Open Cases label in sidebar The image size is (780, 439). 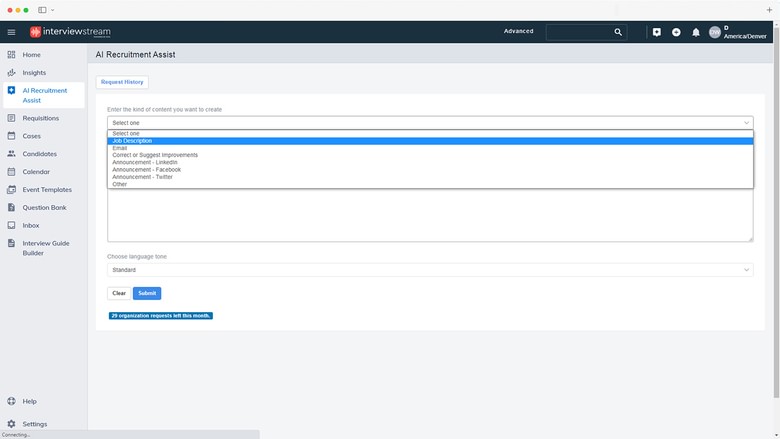pyautogui.click(x=31, y=136)
